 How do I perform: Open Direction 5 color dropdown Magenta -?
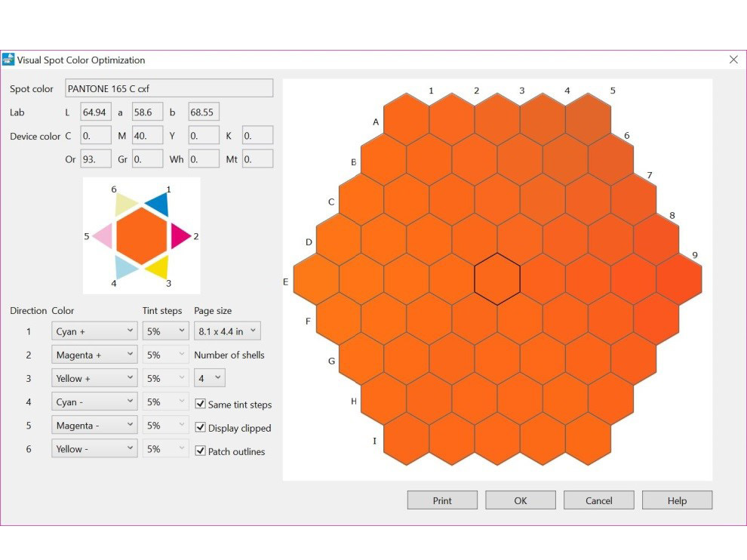pos(94,425)
